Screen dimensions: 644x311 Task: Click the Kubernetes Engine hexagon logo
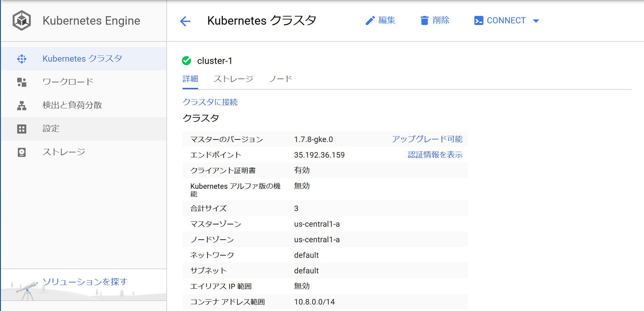(21, 20)
